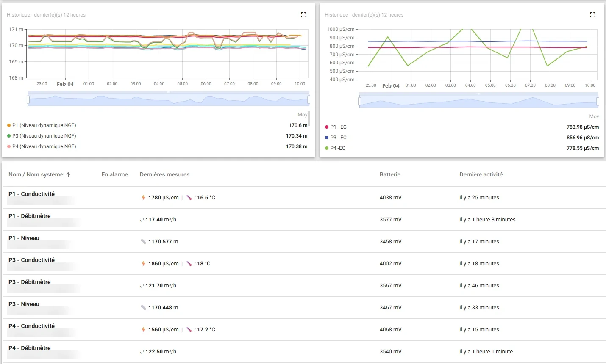Click left handle of level chart range slider
The height and width of the screenshot is (364, 606).
point(28,100)
